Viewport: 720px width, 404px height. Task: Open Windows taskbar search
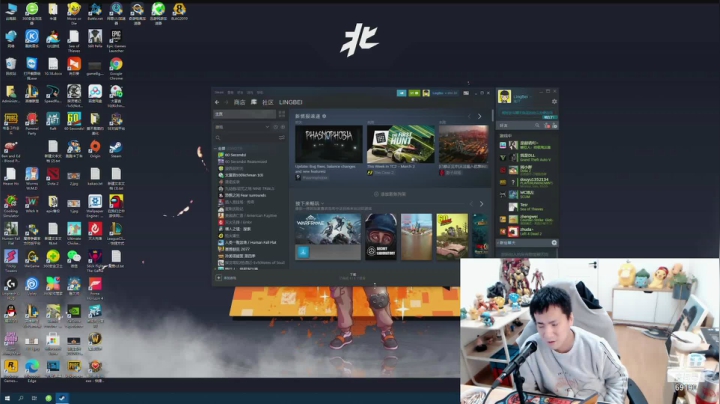[x=21, y=398]
